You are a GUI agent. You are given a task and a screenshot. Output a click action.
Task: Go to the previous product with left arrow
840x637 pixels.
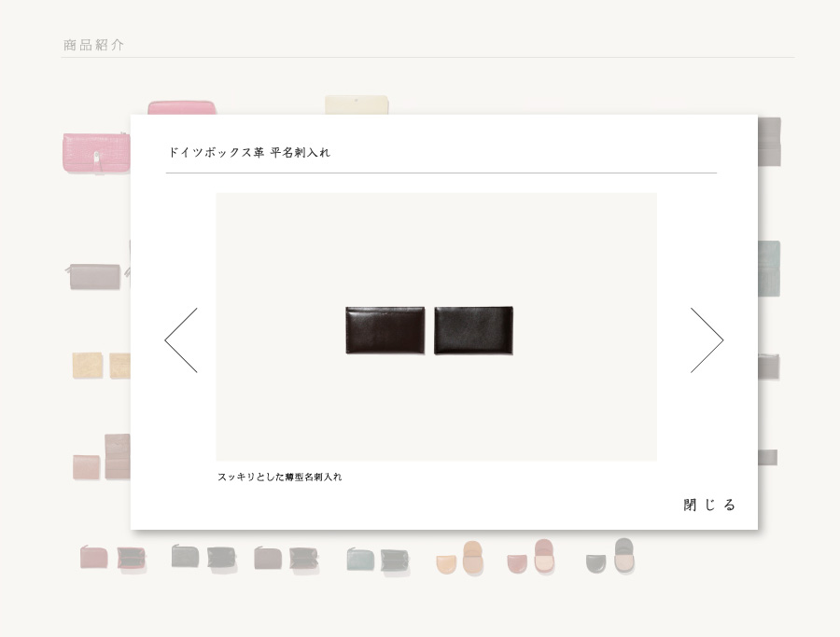[181, 339]
